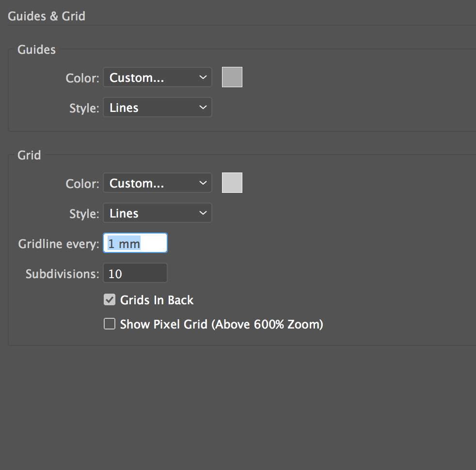Click the Grid color swatch
The height and width of the screenshot is (470, 476).
[232, 183]
